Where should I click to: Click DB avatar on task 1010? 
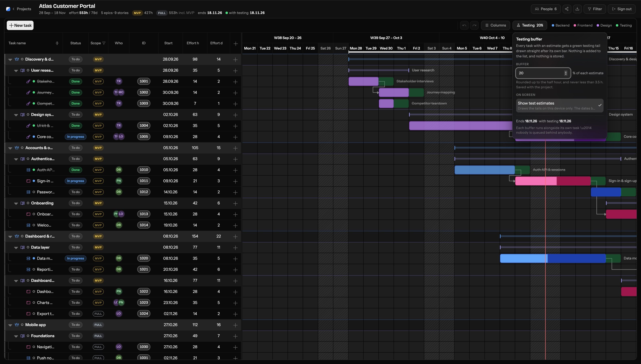(x=119, y=170)
